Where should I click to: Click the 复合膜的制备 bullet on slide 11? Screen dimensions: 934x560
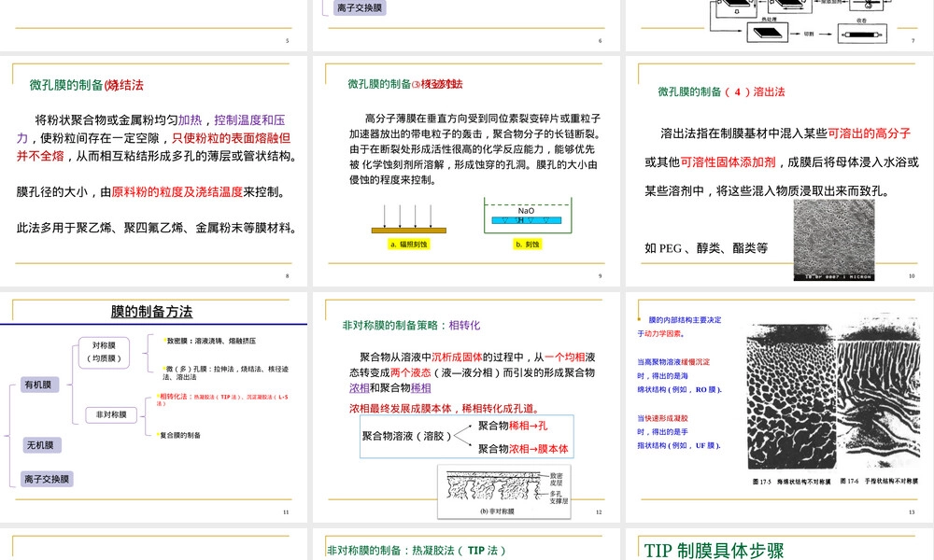coord(178,435)
